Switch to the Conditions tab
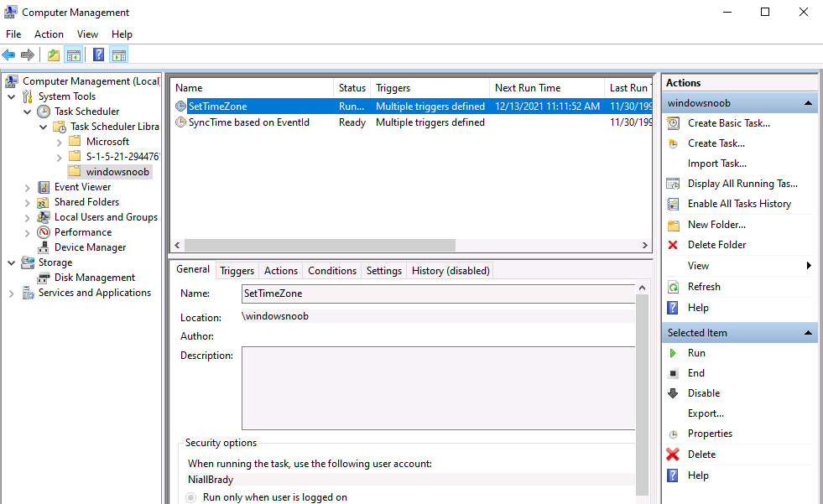The height and width of the screenshot is (504, 823). pos(331,271)
